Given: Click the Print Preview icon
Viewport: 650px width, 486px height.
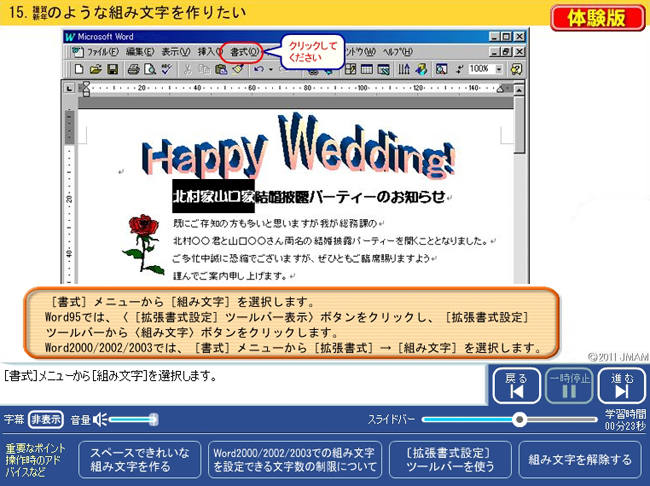Looking at the screenshot, I should click(150, 69).
